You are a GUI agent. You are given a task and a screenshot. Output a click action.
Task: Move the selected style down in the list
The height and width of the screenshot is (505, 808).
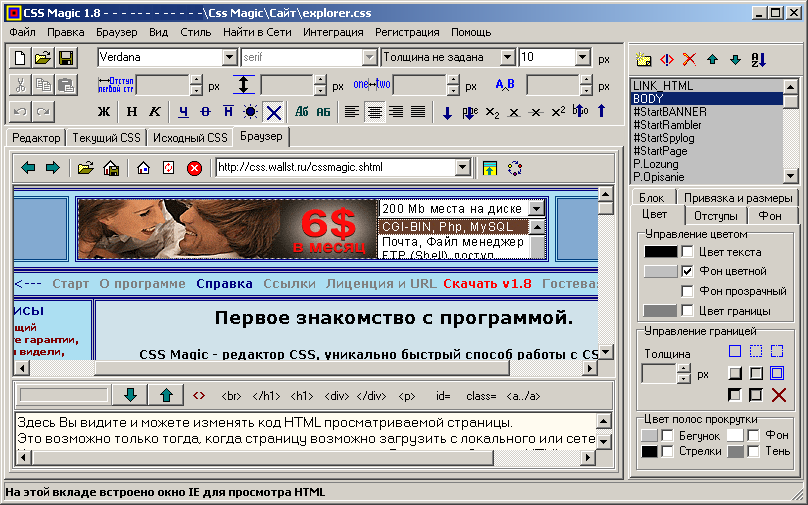click(735, 60)
